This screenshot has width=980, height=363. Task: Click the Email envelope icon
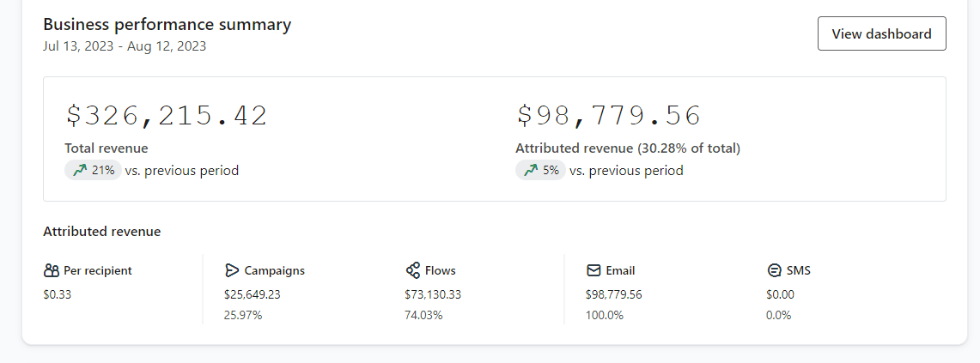593,270
